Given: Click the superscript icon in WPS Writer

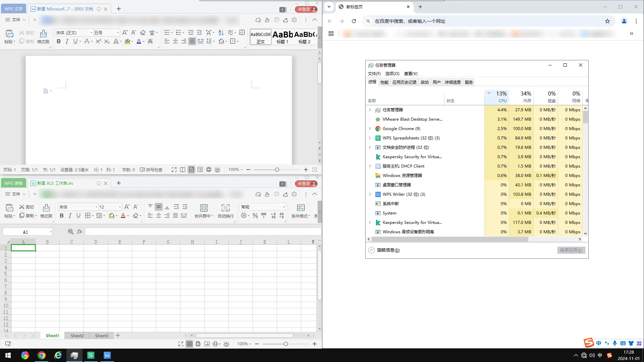Looking at the screenshot, I should tap(98, 42).
